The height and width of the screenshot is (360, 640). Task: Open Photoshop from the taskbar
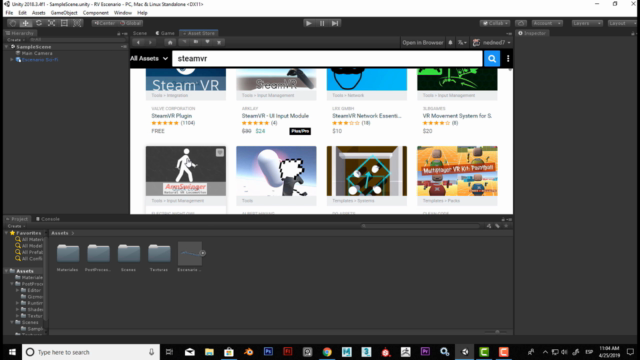(268, 352)
